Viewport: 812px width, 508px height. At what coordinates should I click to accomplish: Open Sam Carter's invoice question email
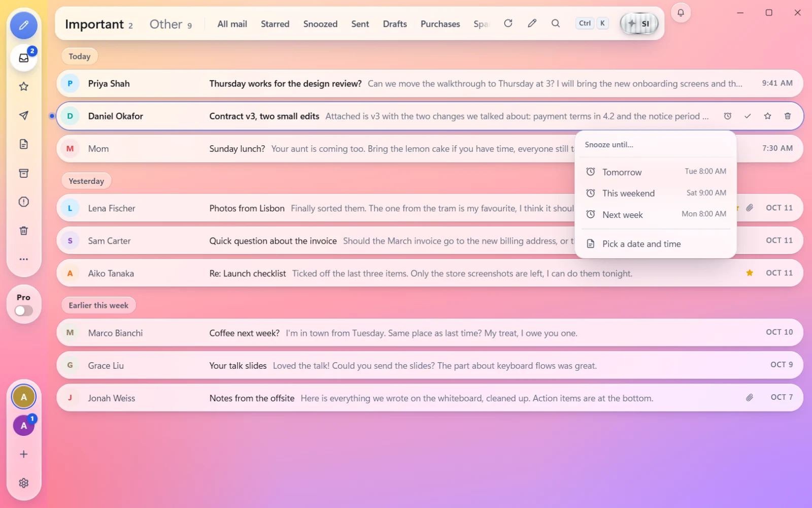click(430, 241)
